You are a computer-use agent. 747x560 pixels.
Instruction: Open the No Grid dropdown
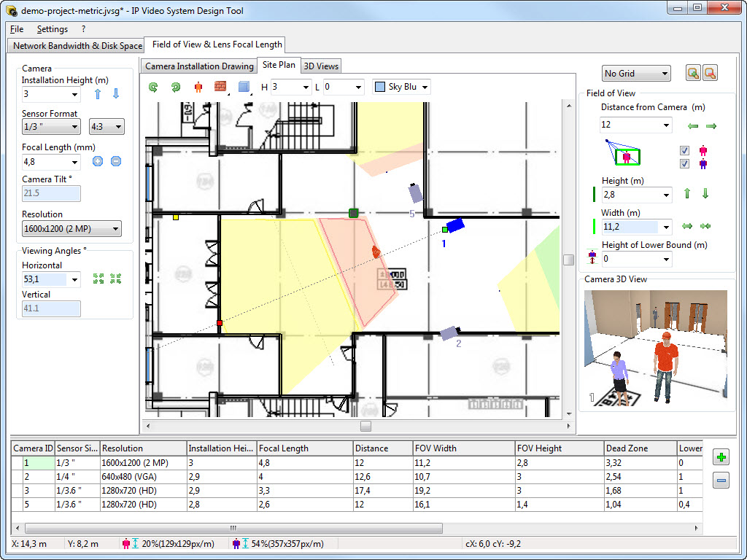coord(636,73)
